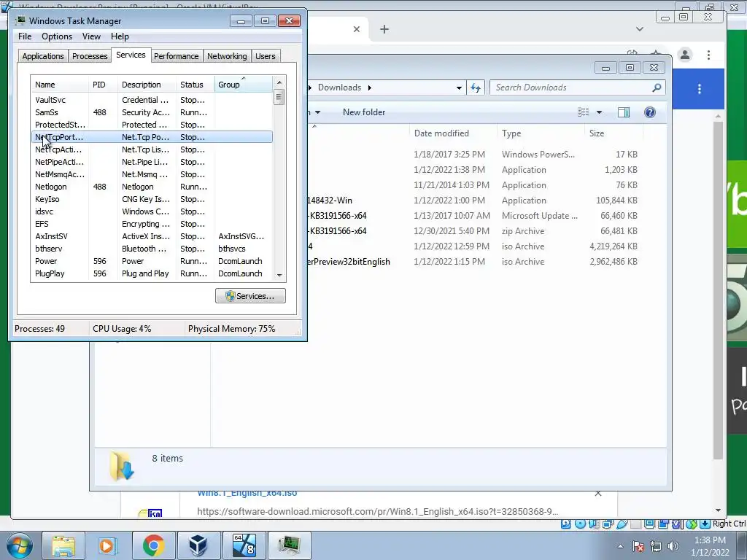Screen dimensions: 747x560
Task: Sort services by the Name column header
Action: 60,85
